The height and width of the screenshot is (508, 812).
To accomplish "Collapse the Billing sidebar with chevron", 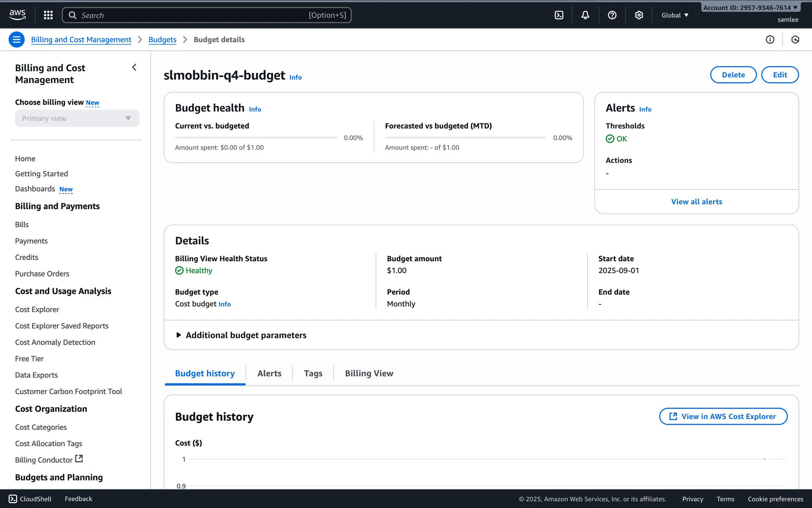I will click(134, 67).
